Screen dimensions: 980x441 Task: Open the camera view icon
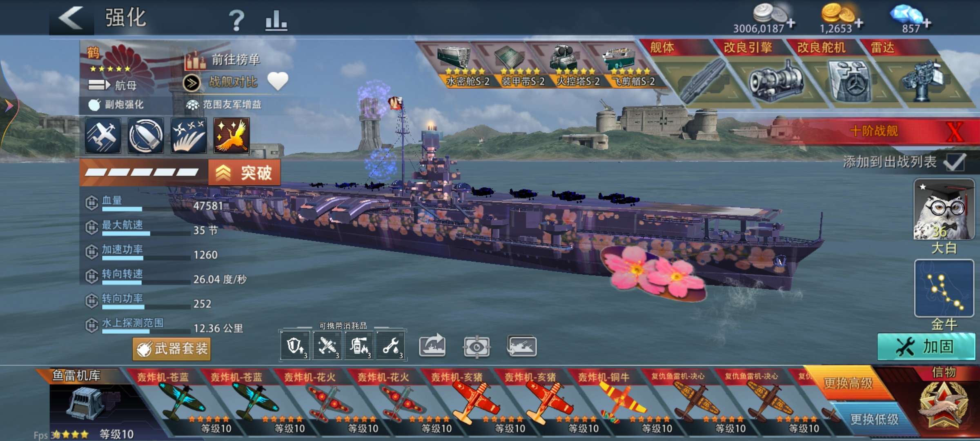477,347
